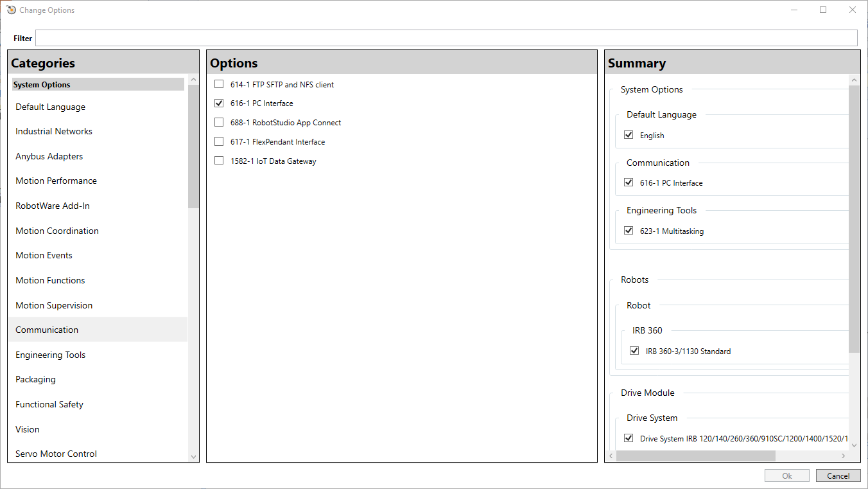Click the Categories list scroll-down arrow
The image size is (868, 489).
click(x=193, y=456)
